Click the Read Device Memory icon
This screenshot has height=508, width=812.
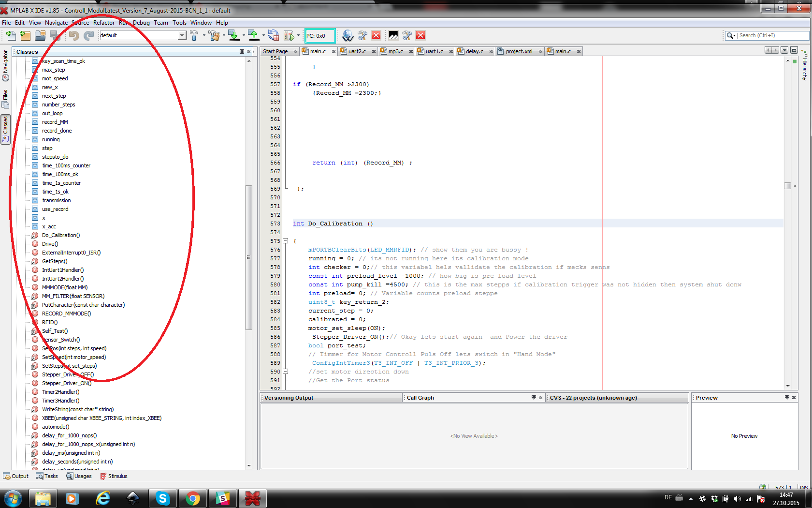pos(254,35)
